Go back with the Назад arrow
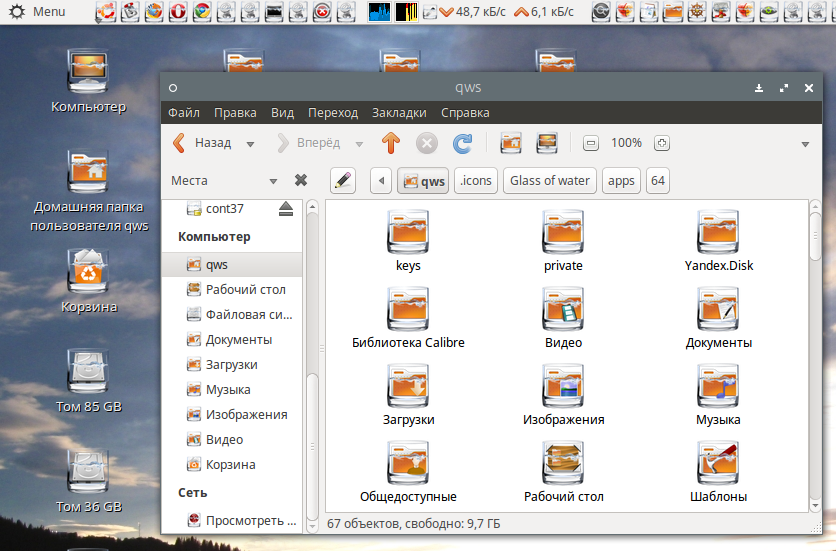This screenshot has height=551, width=836. click(x=202, y=143)
